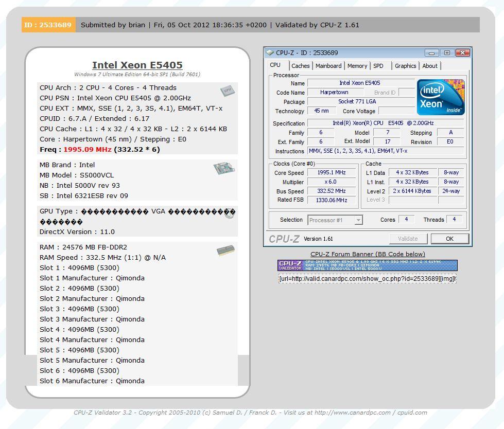Click the L1 Inst. 4 x 32 KBytes field
Screen dimensions: 504x429
pos(413,182)
